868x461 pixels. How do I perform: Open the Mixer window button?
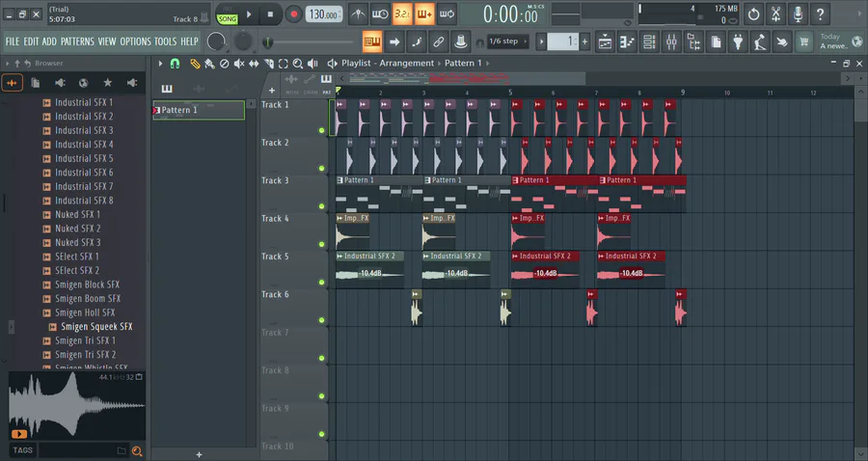coord(671,41)
